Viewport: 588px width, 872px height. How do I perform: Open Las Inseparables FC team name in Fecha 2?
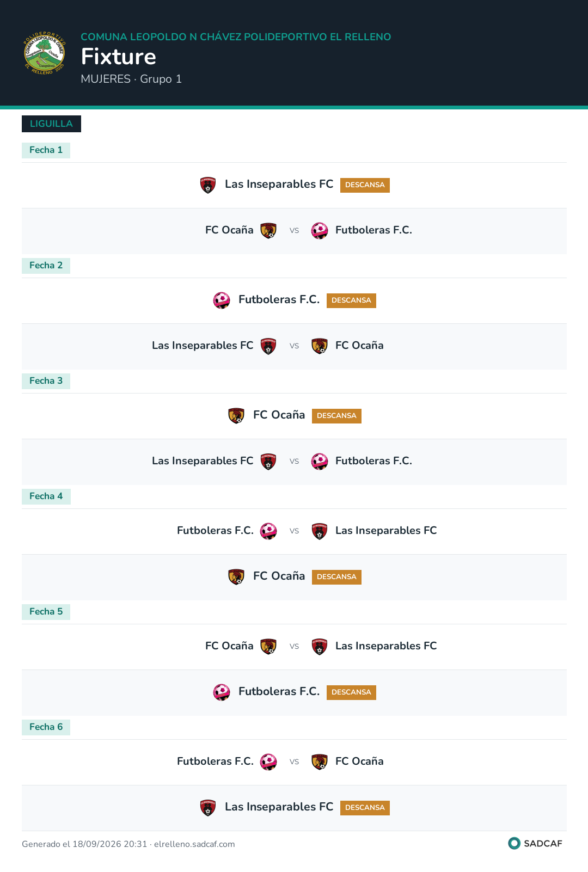tap(203, 346)
